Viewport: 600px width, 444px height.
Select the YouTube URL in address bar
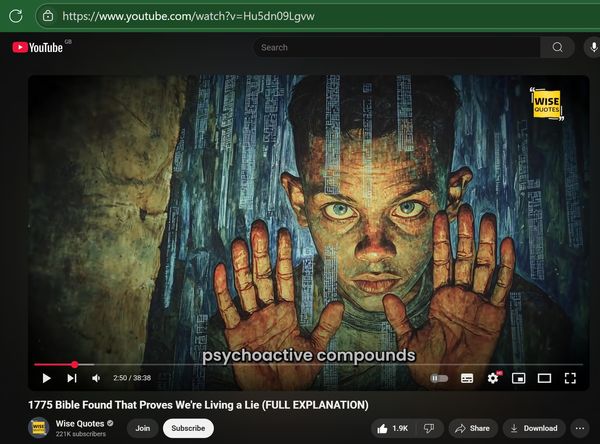(x=188, y=16)
